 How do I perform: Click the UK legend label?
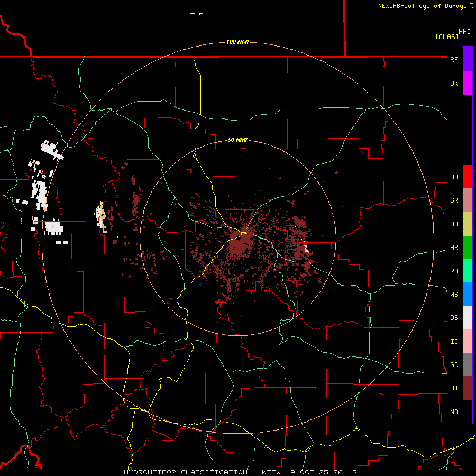(454, 83)
